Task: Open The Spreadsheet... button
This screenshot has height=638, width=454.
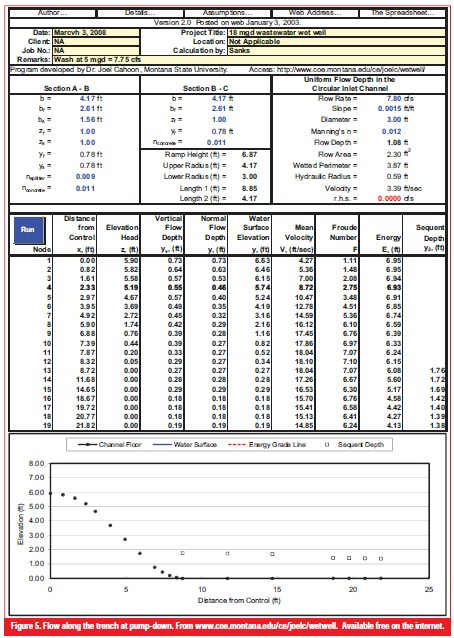Action: coord(402,13)
